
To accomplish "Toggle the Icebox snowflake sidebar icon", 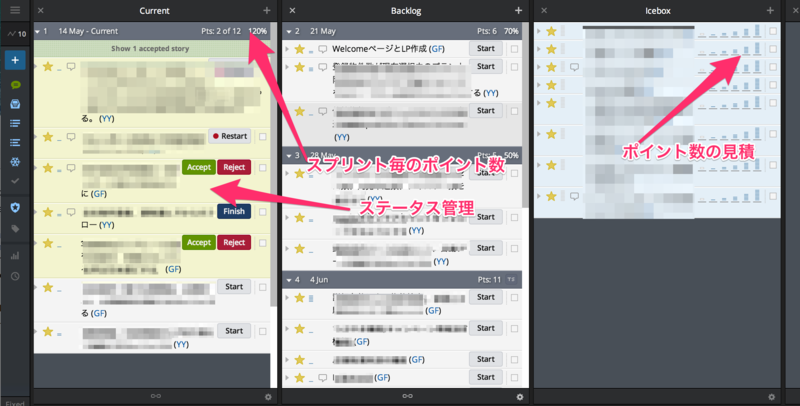I will tap(15, 162).
